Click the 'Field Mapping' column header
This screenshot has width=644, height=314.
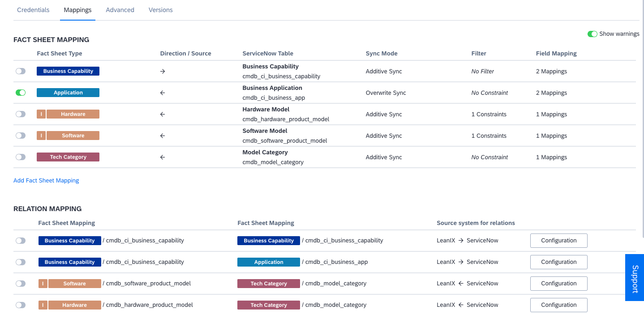(556, 54)
